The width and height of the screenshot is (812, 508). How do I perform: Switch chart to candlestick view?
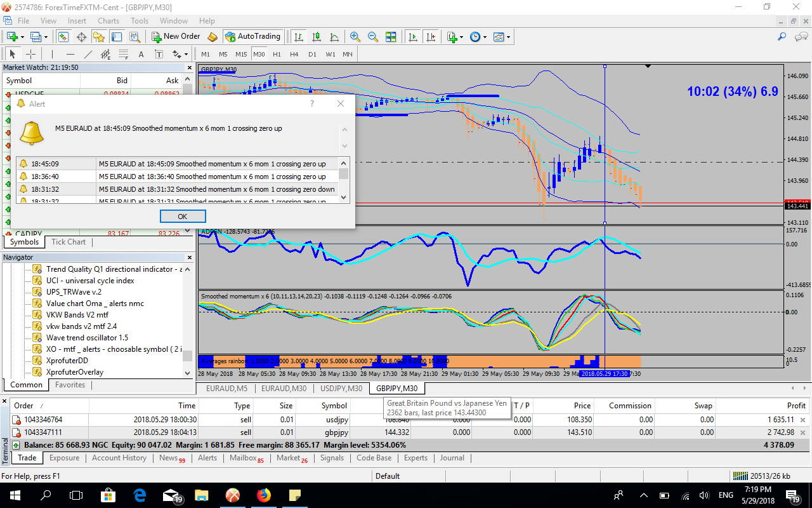tap(316, 37)
